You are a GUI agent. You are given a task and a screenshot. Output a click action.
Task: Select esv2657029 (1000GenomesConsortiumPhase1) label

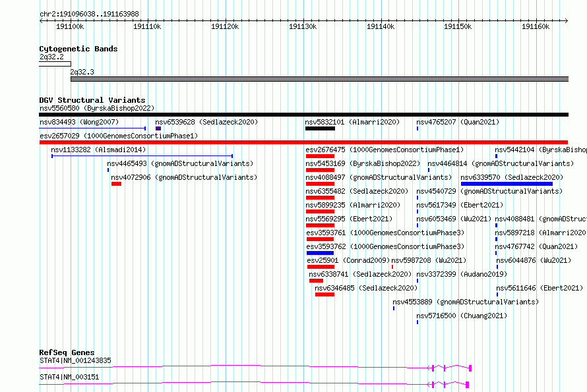[x=119, y=136]
